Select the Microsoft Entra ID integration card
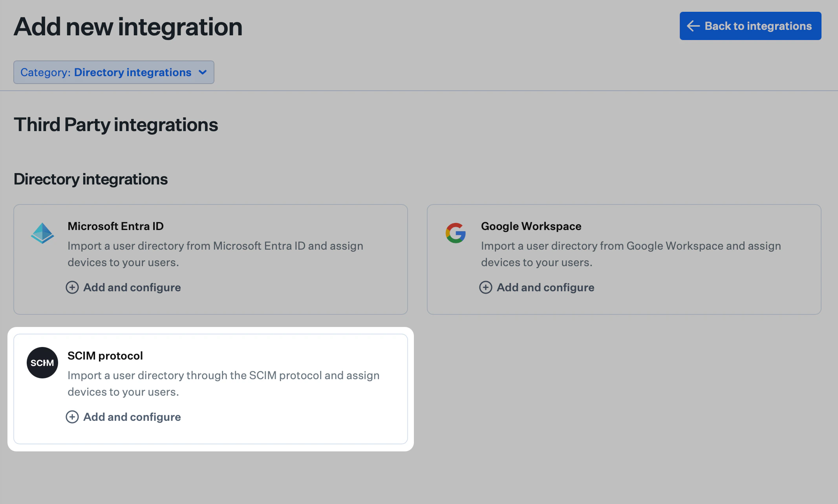Screen dimensions: 838x504 (210, 259)
